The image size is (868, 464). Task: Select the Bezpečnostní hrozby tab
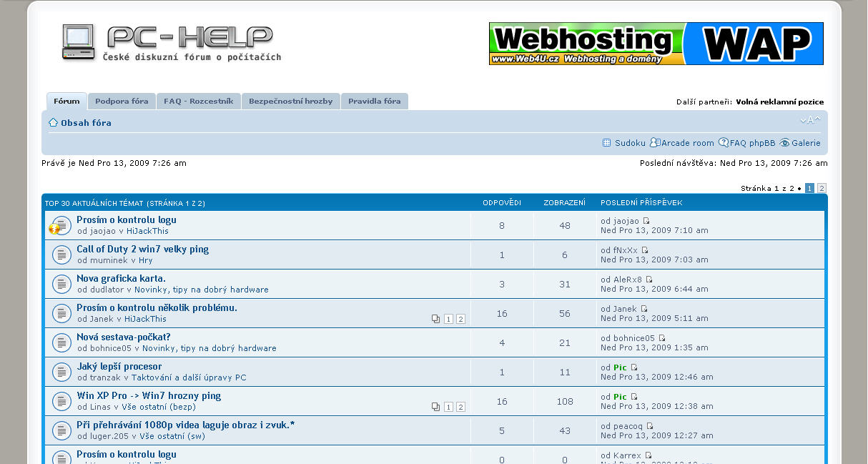(290, 102)
